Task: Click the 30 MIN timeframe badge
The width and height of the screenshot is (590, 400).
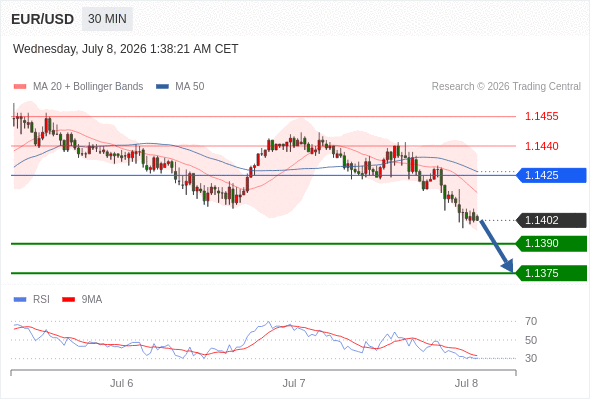Action: pyautogui.click(x=107, y=19)
